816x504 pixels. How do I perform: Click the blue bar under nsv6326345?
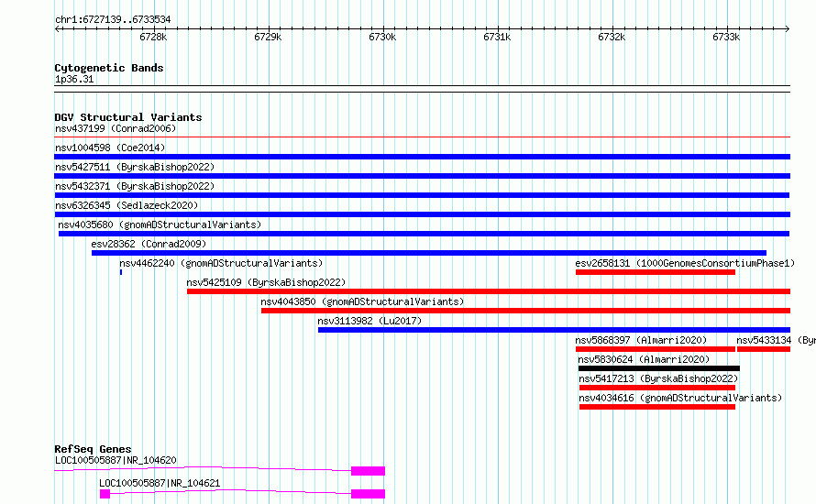(x=422, y=214)
